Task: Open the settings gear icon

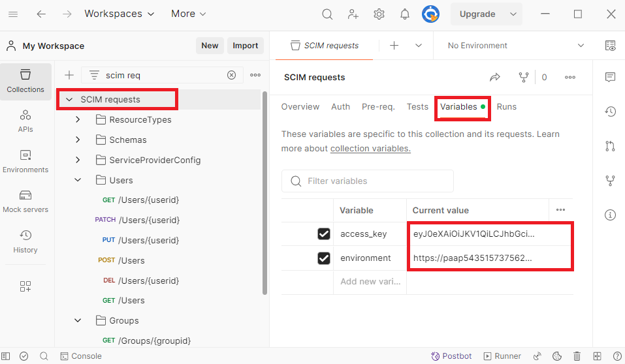Action: [379, 14]
